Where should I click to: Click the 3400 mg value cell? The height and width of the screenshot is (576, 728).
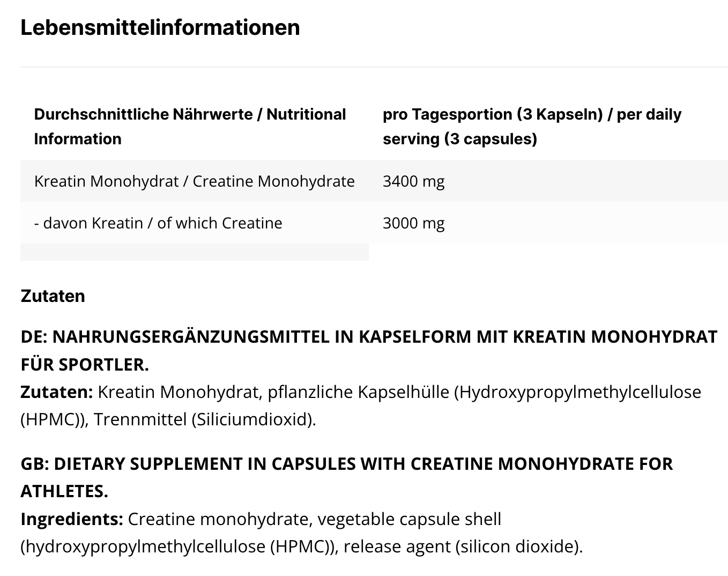coord(413,181)
